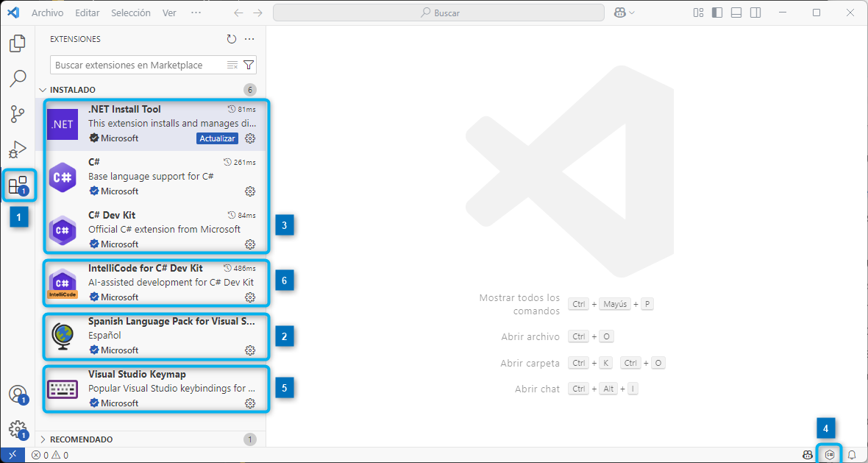This screenshot has width=868, height=463.
Task: Open the Ver menu
Action: click(x=169, y=13)
